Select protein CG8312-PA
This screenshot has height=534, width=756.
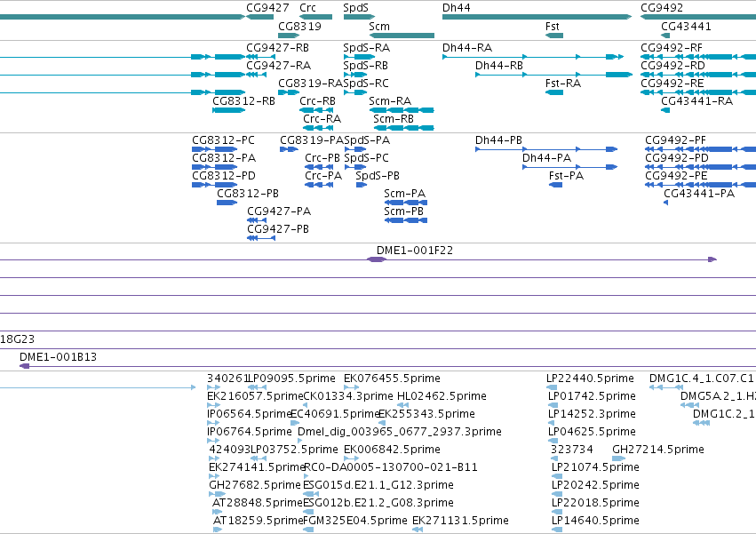pos(215,167)
